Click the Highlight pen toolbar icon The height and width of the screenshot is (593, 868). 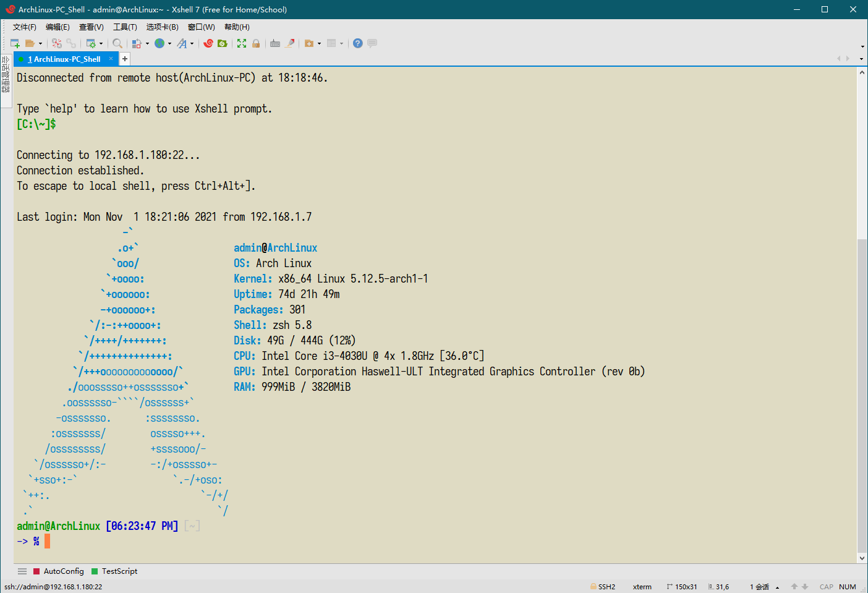click(x=289, y=43)
